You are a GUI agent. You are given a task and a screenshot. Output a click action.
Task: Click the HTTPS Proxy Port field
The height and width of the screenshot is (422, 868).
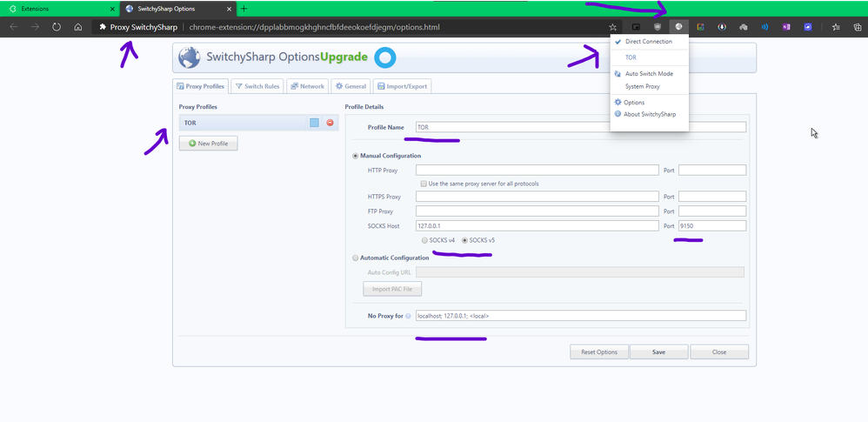pos(712,196)
